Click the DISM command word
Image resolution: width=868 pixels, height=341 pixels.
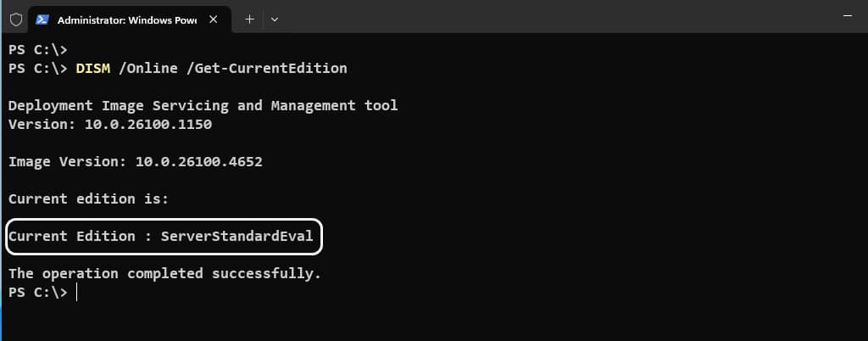(93, 69)
